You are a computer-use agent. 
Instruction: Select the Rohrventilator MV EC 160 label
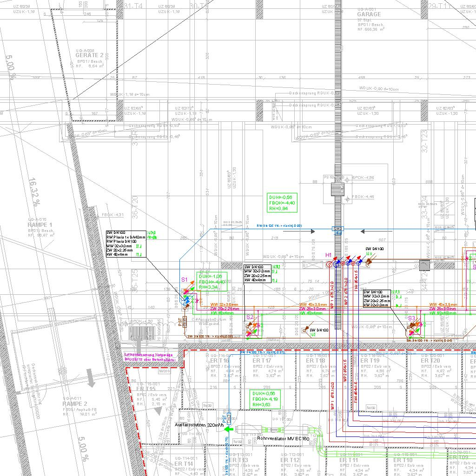pyautogui.click(x=283, y=438)
